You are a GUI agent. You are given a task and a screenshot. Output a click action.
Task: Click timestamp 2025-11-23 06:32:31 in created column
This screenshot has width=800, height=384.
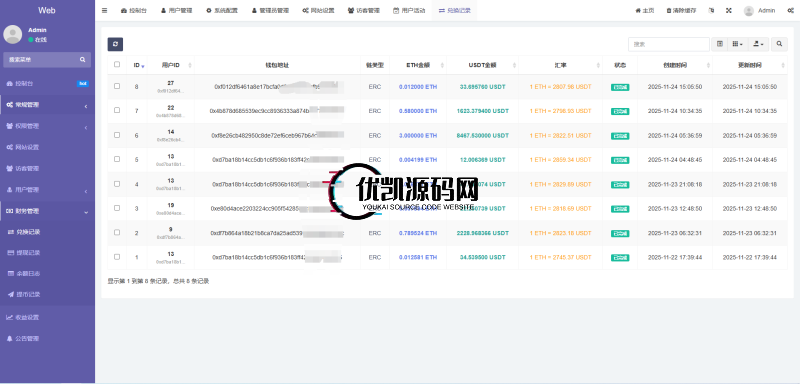point(674,233)
